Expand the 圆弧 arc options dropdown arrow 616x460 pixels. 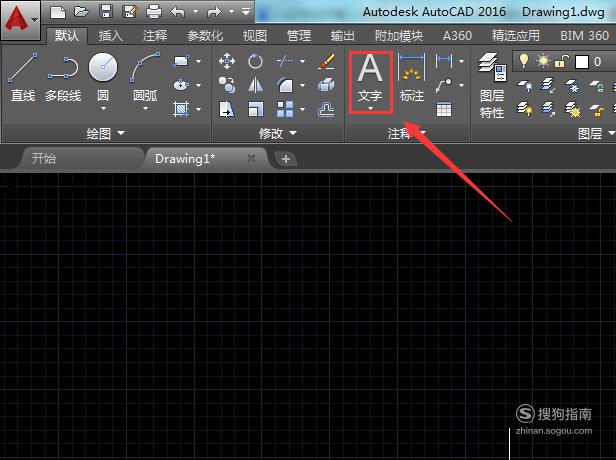(x=145, y=108)
